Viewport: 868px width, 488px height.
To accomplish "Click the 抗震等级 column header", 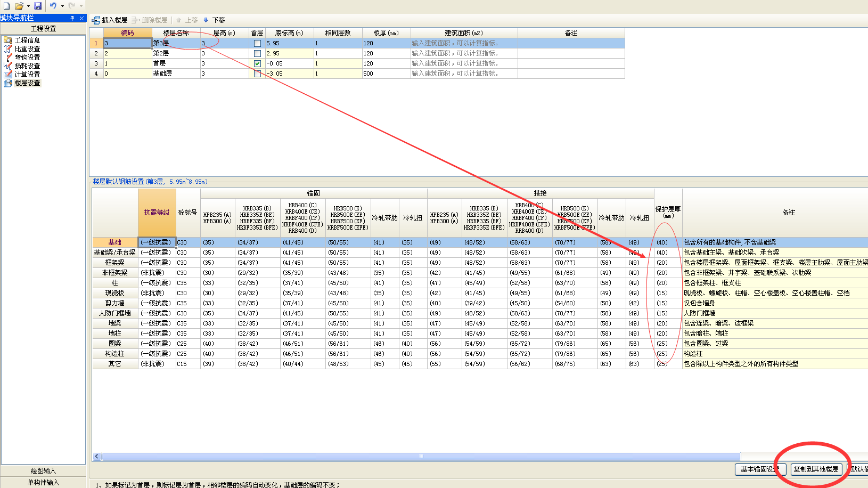I will coord(157,213).
